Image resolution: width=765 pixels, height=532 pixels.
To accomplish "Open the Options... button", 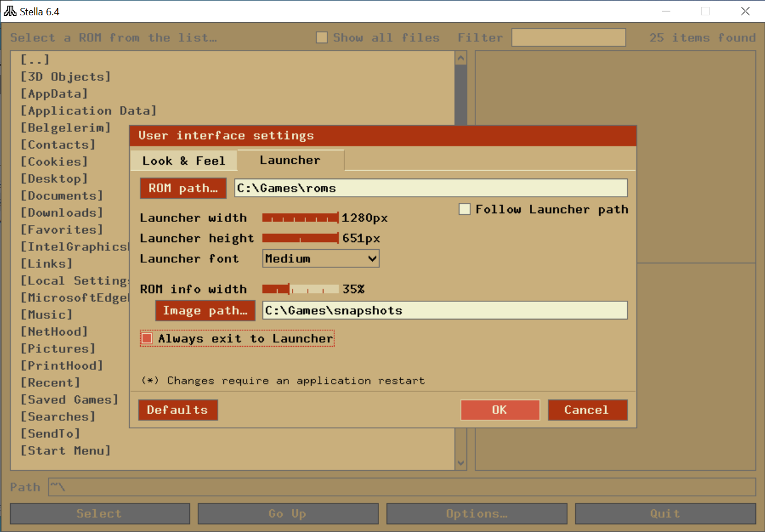I will coord(477,514).
